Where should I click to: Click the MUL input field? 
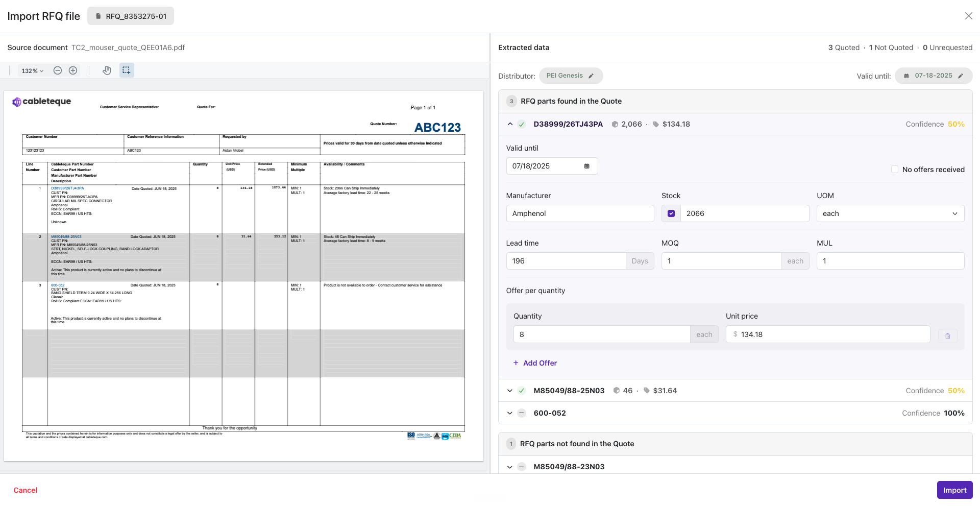click(x=890, y=261)
